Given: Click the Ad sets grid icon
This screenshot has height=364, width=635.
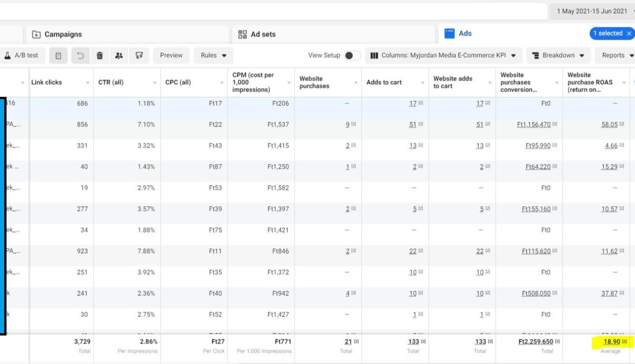Looking at the screenshot, I should coord(242,33).
